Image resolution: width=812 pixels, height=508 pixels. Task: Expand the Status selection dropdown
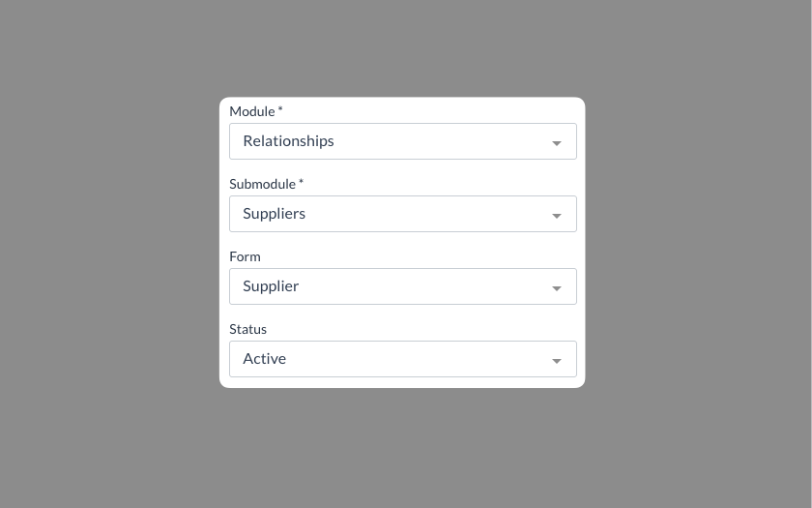click(x=402, y=359)
